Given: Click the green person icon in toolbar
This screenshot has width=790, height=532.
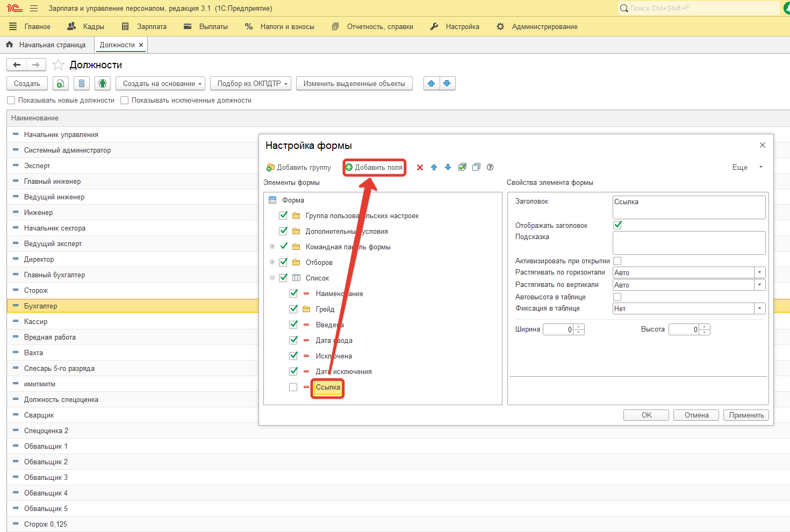Looking at the screenshot, I should click(x=103, y=84).
